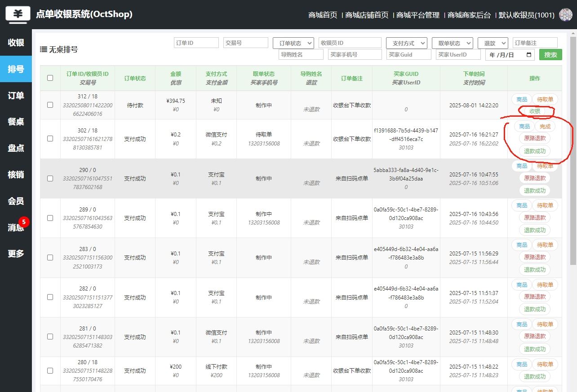Click 退款成功 for order 302
Viewport: 577px width, 392px height.
tap(535, 151)
